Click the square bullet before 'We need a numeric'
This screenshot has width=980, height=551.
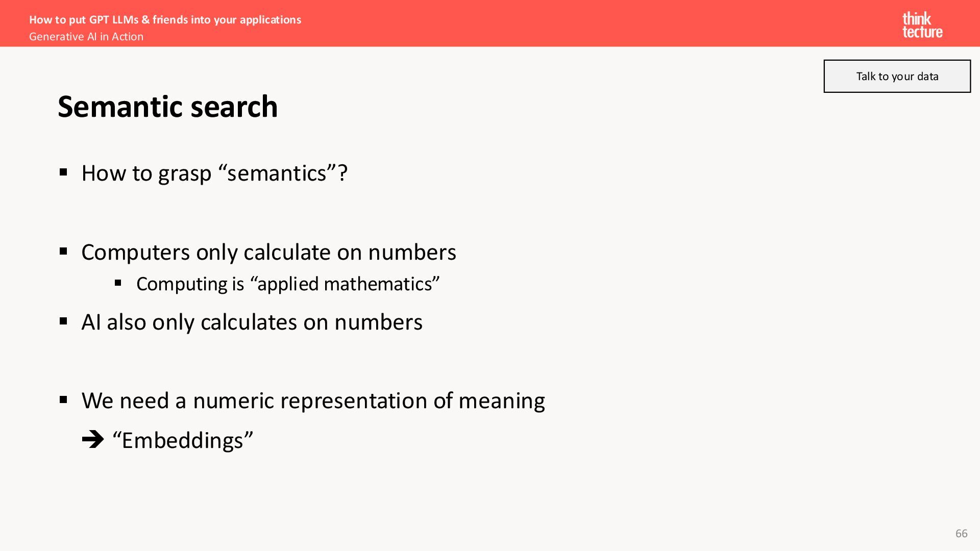coord(63,399)
